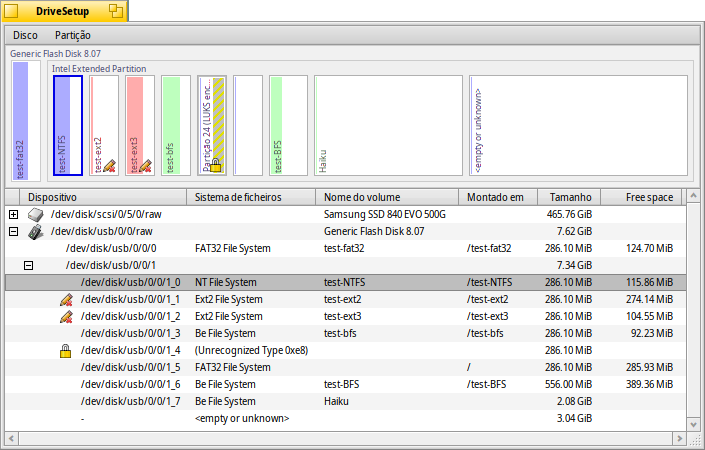The image size is (705, 450).
Task: Expand the /dev/disk/scsi/0/5/0/raw device tree
Action: click(13, 215)
